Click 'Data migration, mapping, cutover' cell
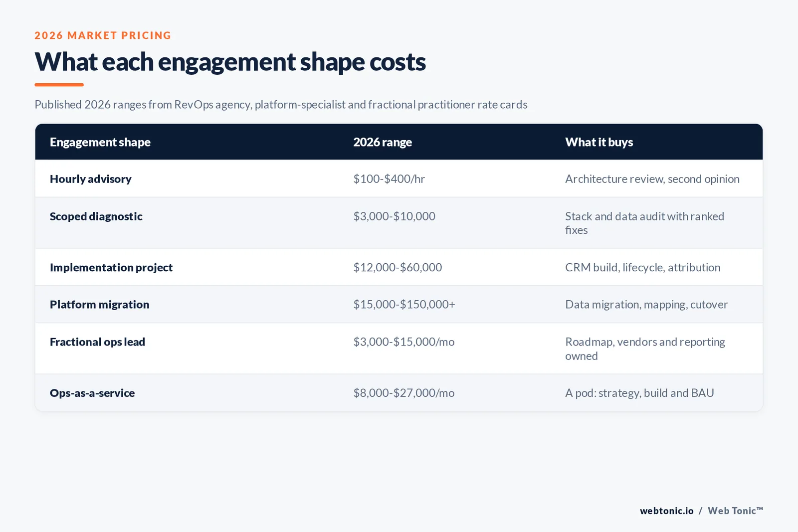The height and width of the screenshot is (532, 798). click(x=646, y=305)
